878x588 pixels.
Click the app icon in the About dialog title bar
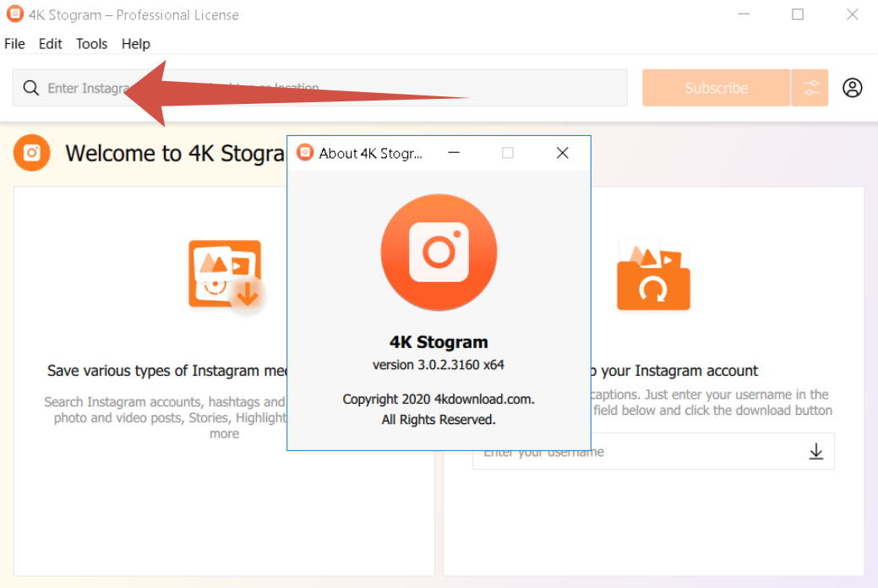tap(305, 153)
